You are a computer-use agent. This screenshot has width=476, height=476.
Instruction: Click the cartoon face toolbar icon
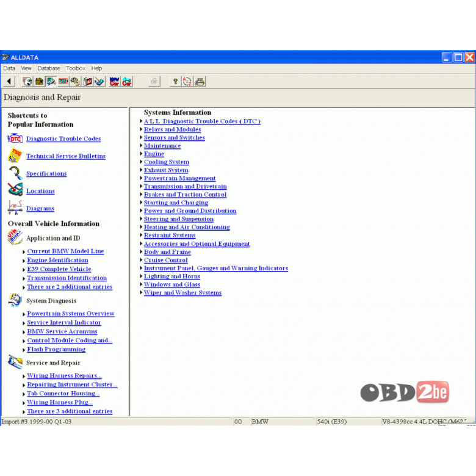27,81
